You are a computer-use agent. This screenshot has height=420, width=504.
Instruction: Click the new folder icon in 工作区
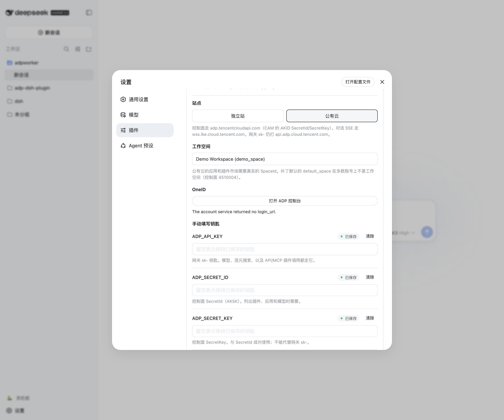[x=89, y=49]
